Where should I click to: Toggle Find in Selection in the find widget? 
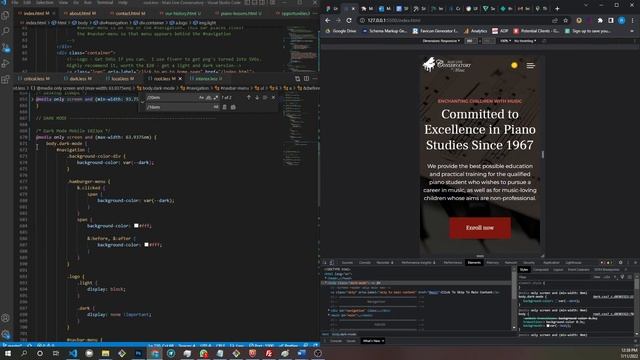265,98
